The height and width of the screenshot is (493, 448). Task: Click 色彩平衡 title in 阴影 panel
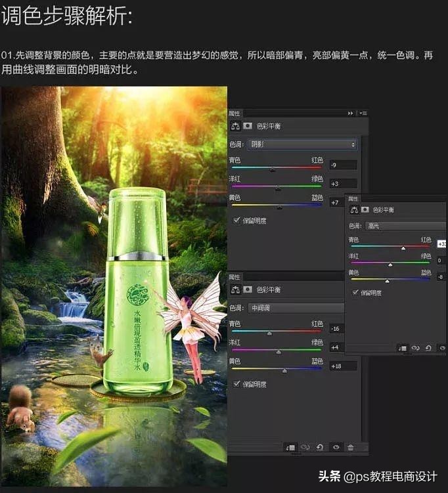[269, 126]
